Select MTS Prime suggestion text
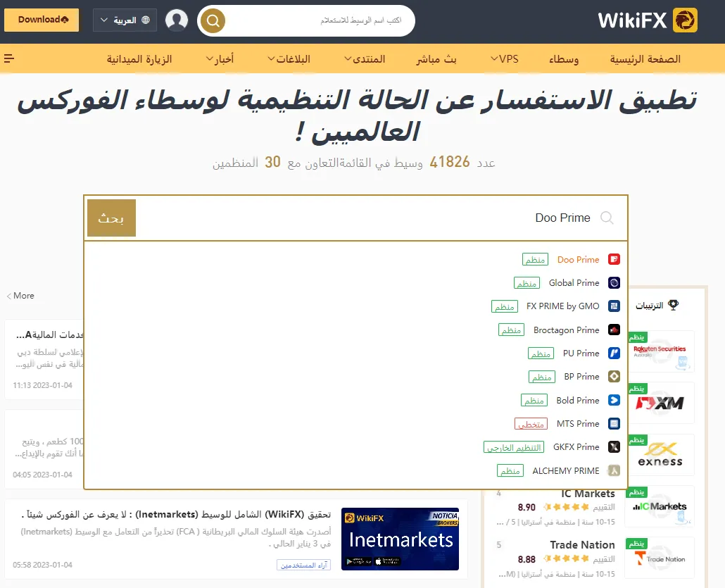 coord(577,423)
